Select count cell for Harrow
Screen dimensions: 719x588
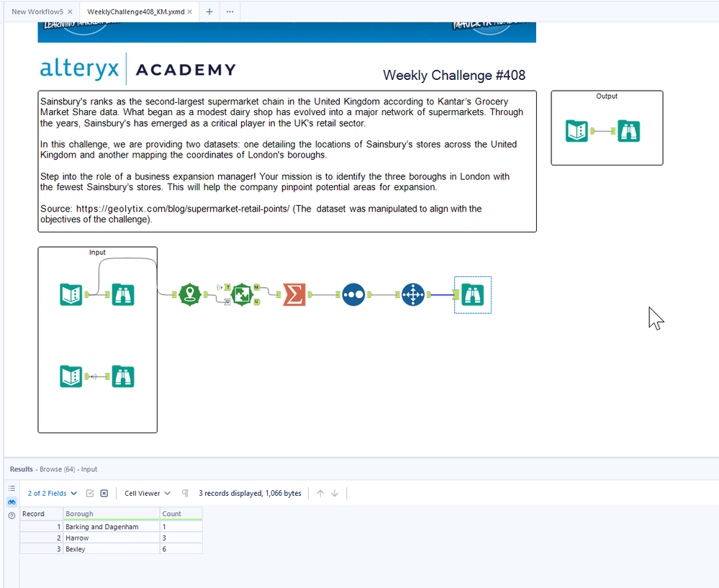pos(181,538)
